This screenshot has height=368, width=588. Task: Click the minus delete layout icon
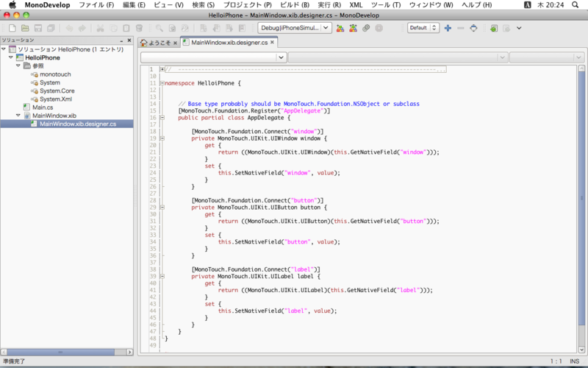click(x=461, y=28)
